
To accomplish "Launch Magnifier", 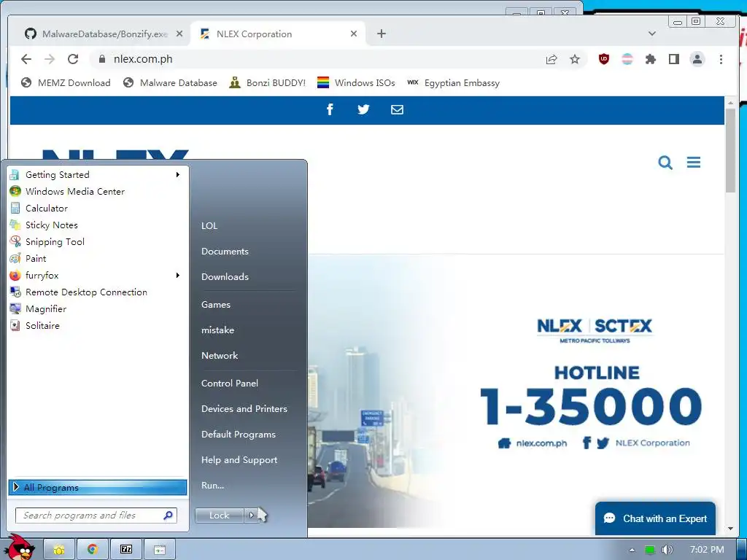I will pos(98,308).
